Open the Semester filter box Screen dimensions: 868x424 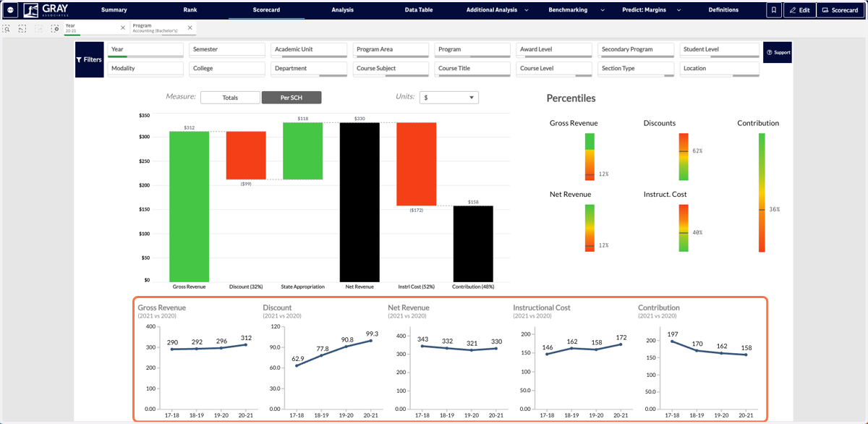click(227, 50)
